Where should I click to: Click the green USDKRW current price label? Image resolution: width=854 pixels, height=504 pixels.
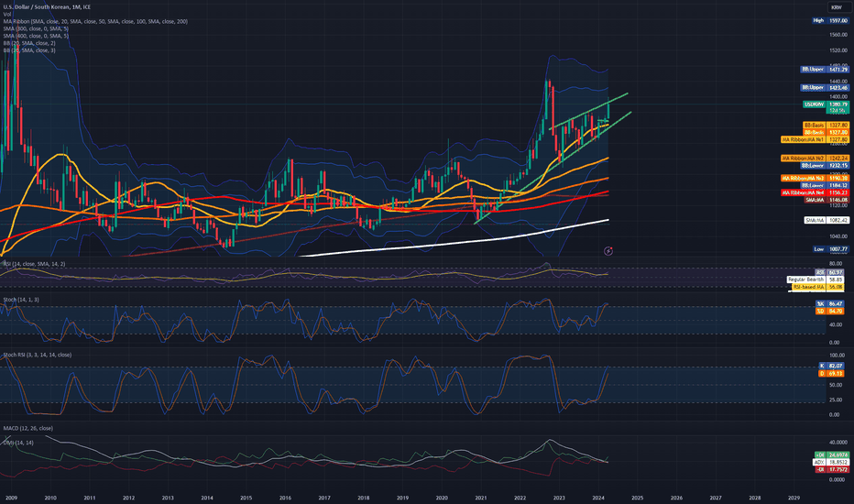coord(826,107)
